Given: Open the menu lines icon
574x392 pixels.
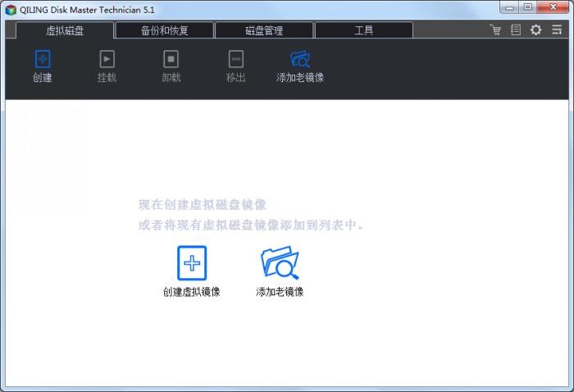Looking at the screenshot, I should coord(557,30).
